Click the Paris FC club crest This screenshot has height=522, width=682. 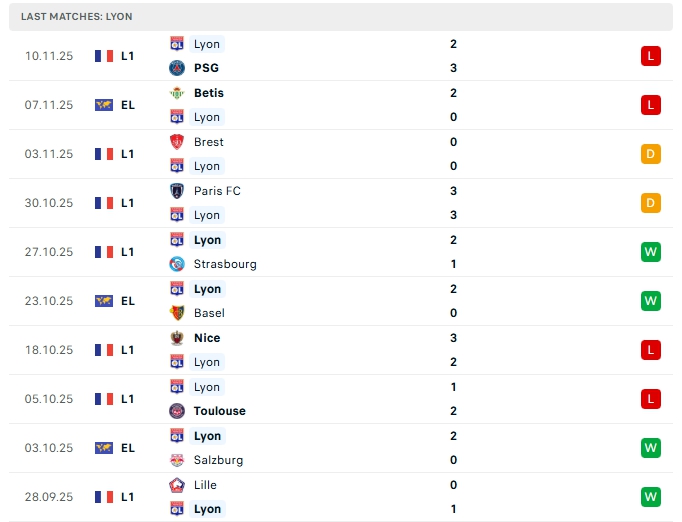click(x=177, y=191)
